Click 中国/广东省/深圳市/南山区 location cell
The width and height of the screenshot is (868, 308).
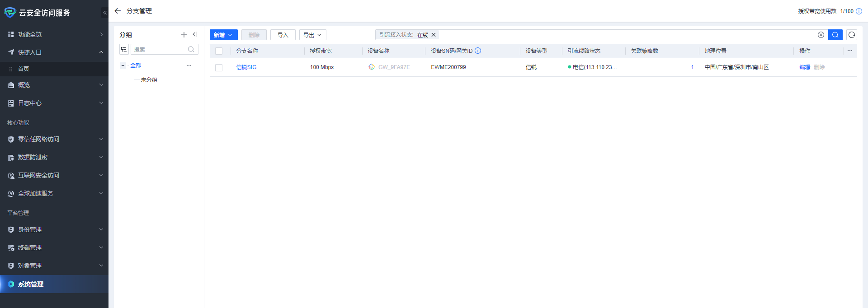pos(737,67)
